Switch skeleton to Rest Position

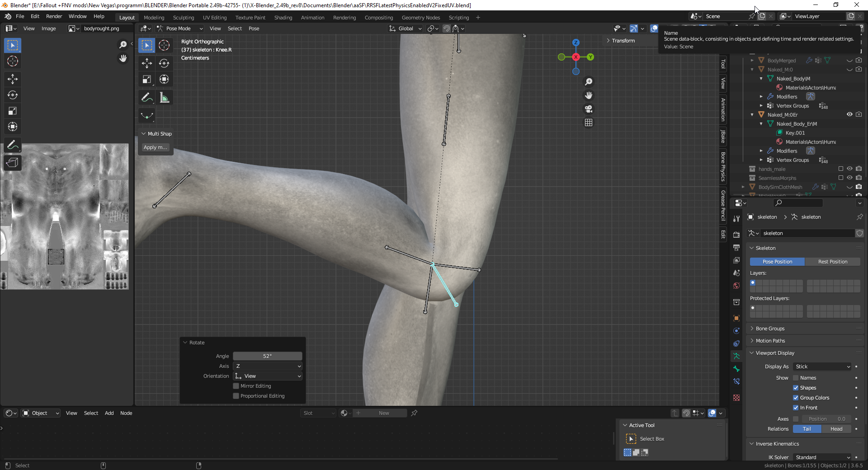click(x=833, y=262)
